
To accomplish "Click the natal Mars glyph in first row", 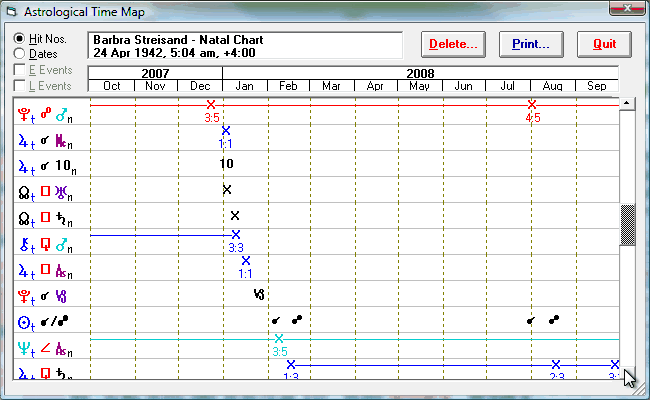I will coord(62,115).
